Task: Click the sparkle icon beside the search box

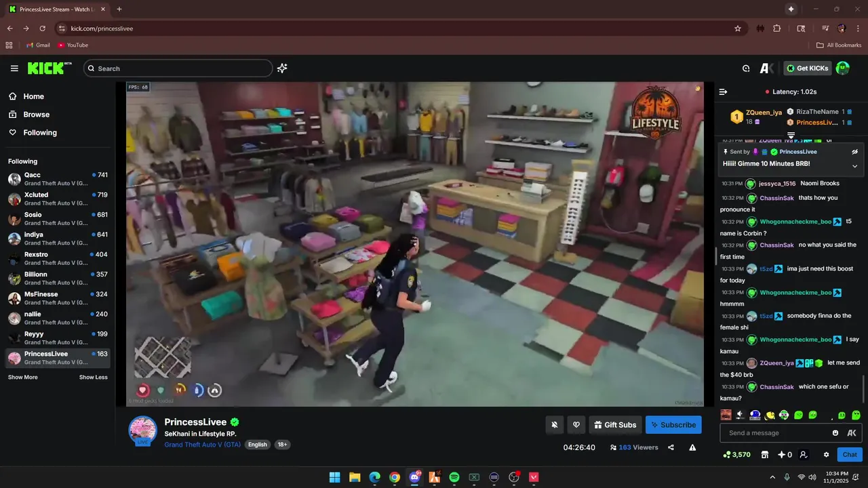Action: 282,68
